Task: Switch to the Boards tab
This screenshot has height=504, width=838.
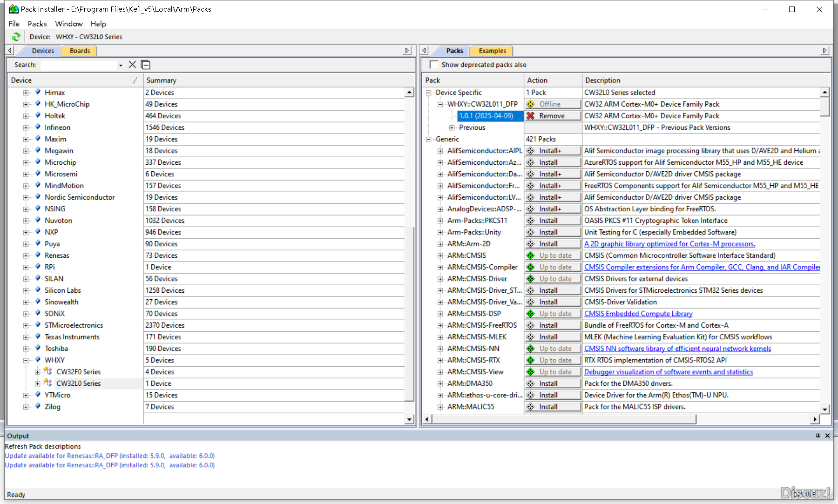Action: point(80,51)
